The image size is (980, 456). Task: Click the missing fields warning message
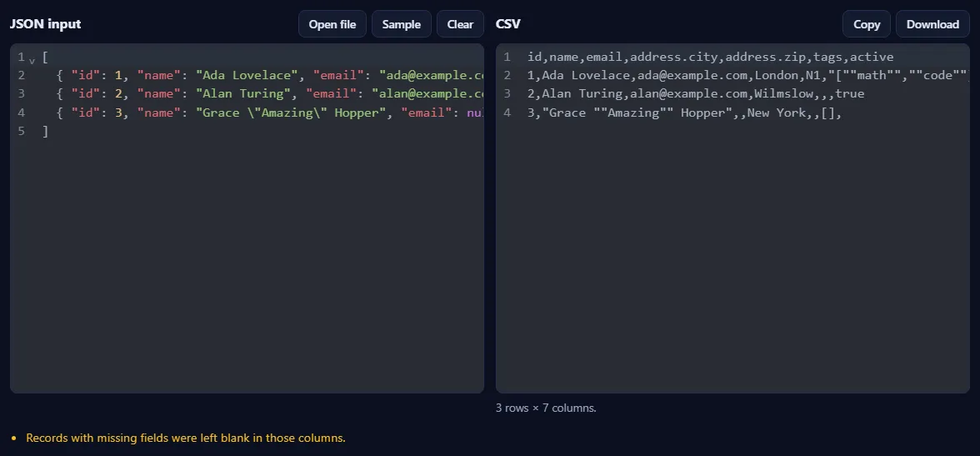tap(186, 438)
